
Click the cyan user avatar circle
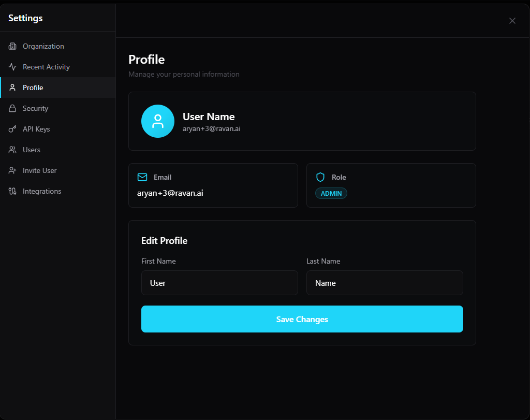point(158,121)
